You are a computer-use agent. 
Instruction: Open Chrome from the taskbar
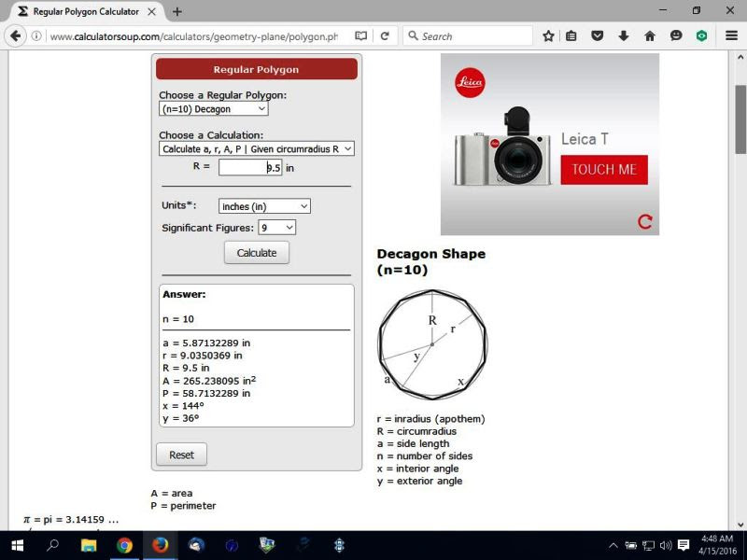[124, 545]
